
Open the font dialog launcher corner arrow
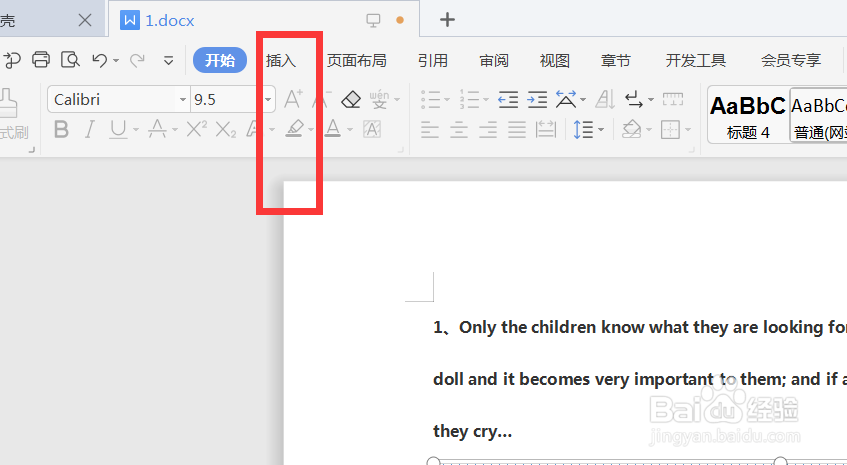[x=400, y=150]
